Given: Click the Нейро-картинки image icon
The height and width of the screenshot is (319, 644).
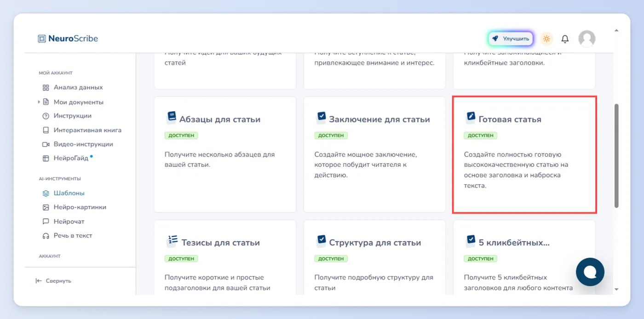Looking at the screenshot, I should (46, 207).
